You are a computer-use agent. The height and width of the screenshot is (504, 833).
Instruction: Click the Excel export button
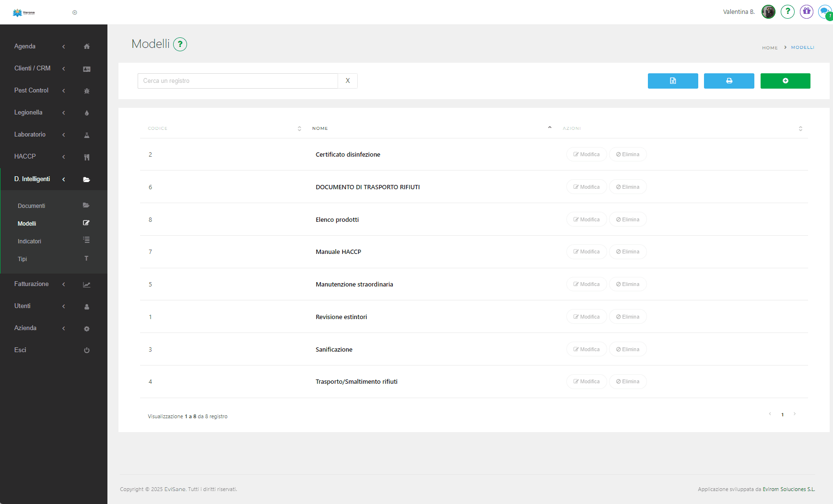(x=672, y=81)
